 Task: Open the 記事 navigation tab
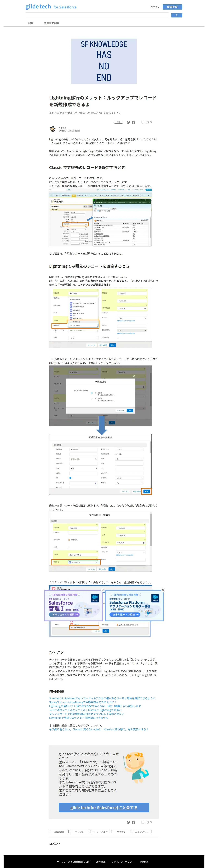(31, 23)
